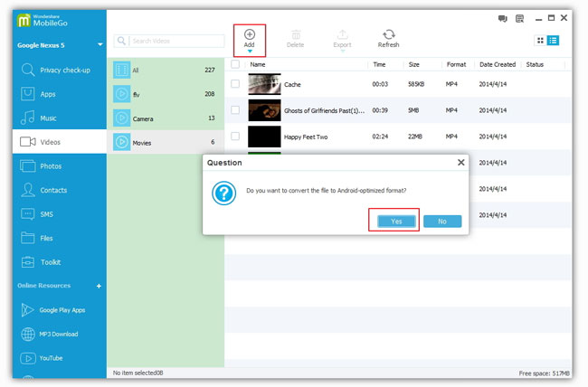Open the menu notes icon in title bar
The width and height of the screenshot is (588, 387).
(x=520, y=18)
